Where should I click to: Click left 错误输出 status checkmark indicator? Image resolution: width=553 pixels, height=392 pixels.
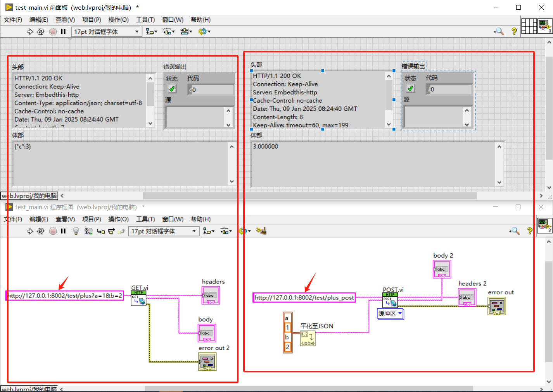tap(172, 89)
